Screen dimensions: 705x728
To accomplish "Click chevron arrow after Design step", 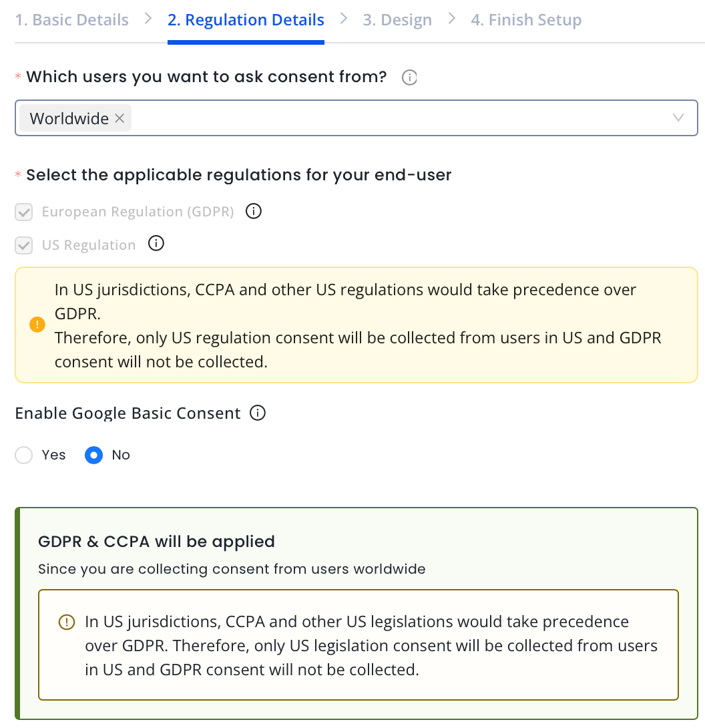I will pos(452,19).
